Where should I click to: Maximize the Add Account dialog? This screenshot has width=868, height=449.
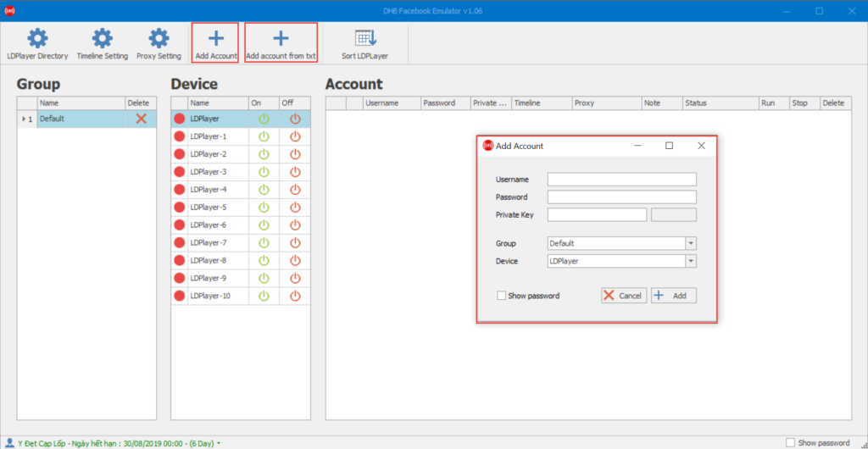[x=669, y=146]
